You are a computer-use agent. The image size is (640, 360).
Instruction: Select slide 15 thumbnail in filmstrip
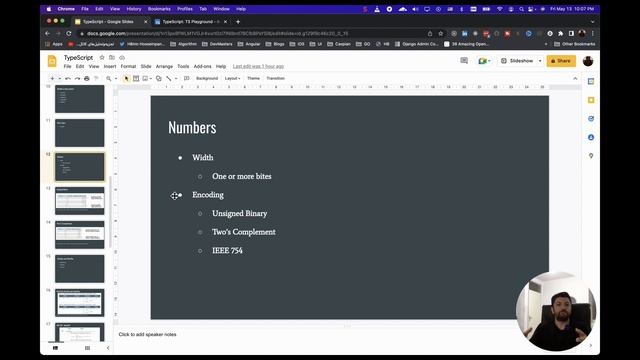point(80,269)
